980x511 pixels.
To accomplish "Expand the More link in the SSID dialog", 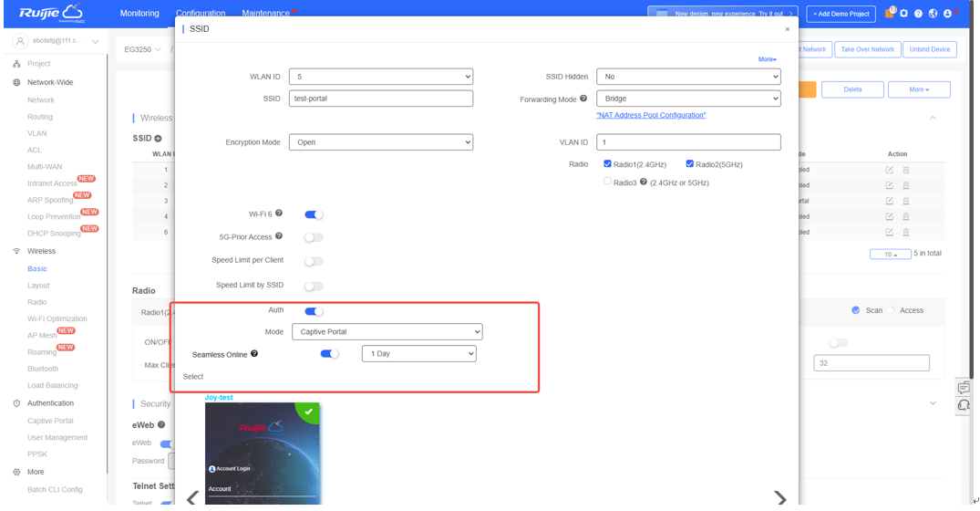I will click(x=767, y=58).
